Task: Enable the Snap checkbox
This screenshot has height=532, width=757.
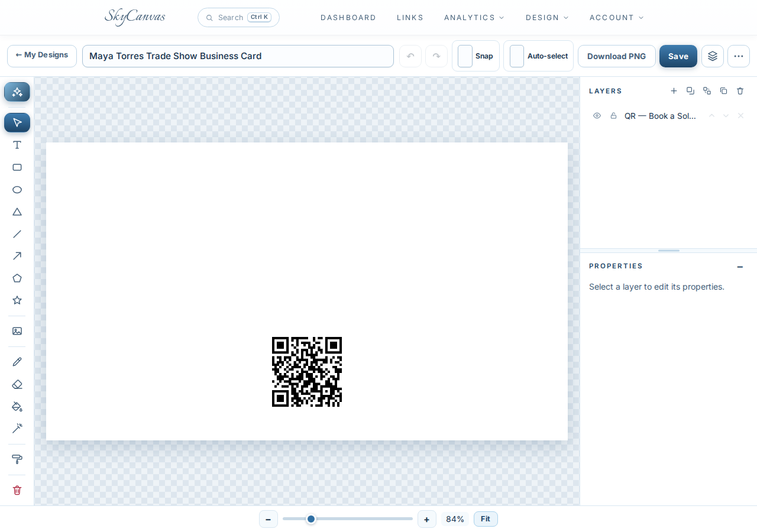Action: [465, 56]
